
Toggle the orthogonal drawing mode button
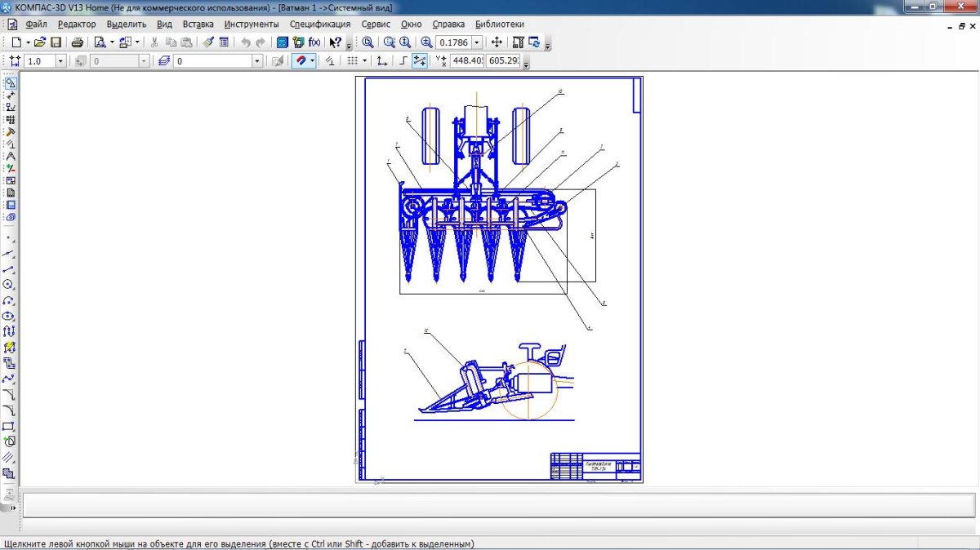click(x=403, y=61)
